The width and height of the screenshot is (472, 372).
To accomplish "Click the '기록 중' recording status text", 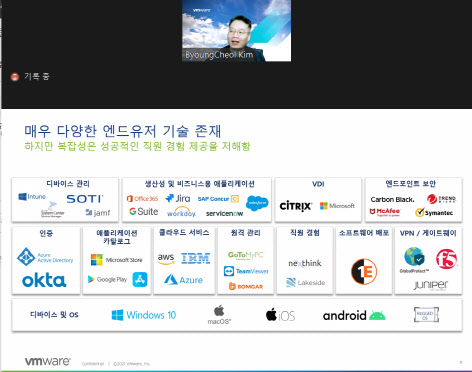I will [x=37, y=77].
